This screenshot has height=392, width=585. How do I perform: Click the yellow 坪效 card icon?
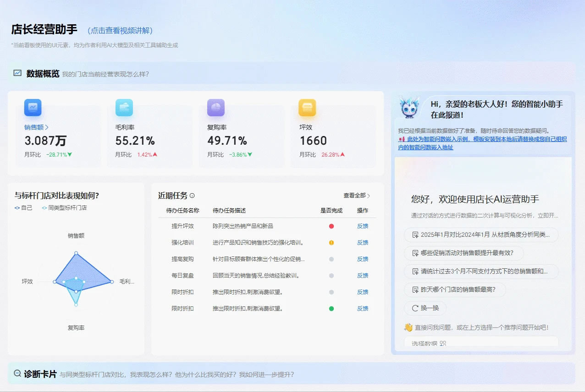click(x=307, y=108)
